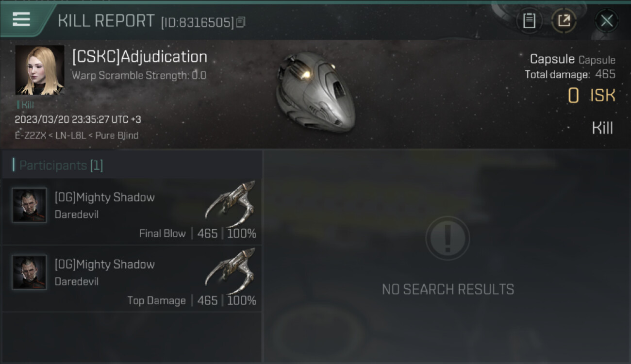Select the [CSKC]Adjudication pilot name

click(140, 57)
